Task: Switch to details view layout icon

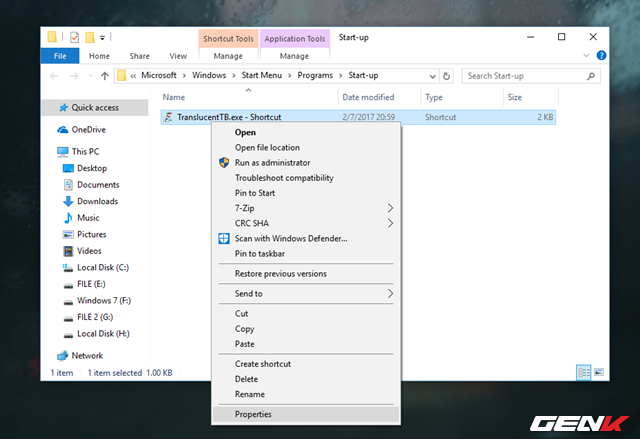Action: (583, 372)
